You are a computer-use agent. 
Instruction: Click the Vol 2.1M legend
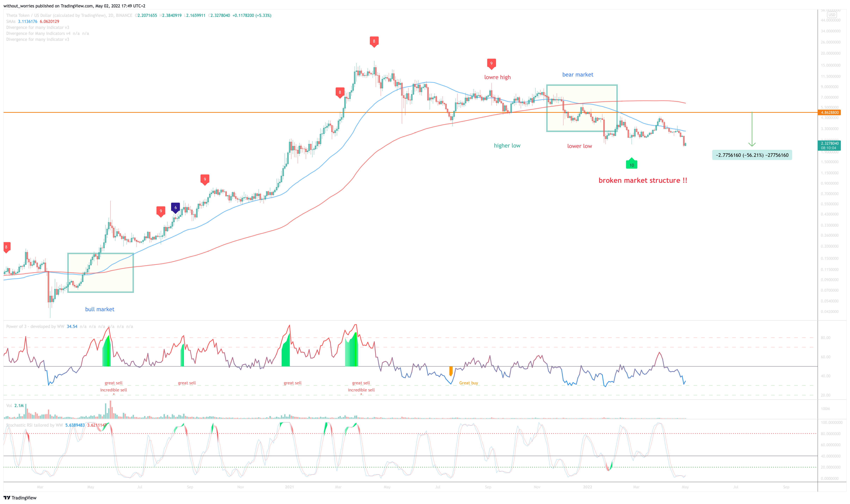coord(15,406)
